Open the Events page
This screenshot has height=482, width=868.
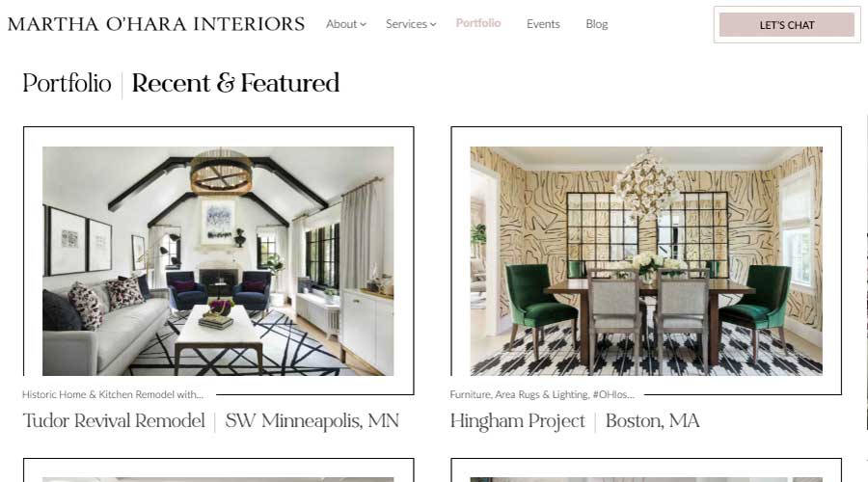point(543,24)
